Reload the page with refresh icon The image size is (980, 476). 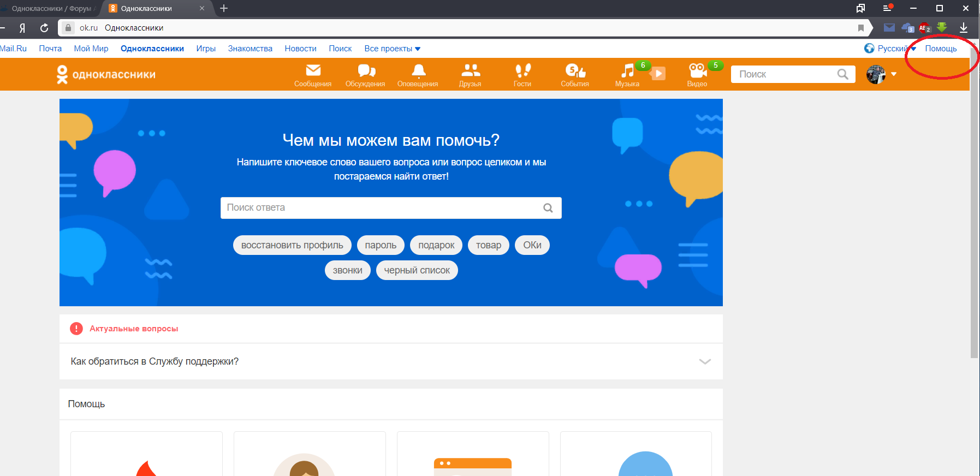[44, 28]
